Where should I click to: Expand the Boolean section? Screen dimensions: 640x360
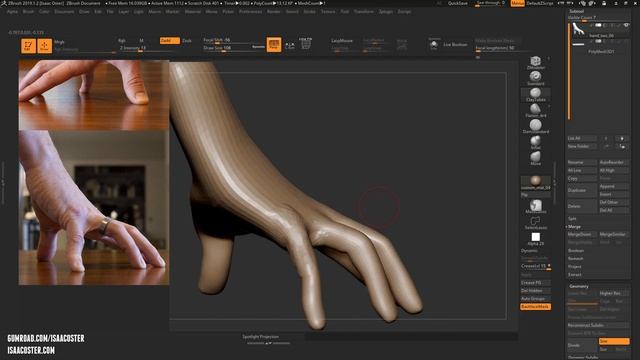pyautogui.click(x=576, y=251)
